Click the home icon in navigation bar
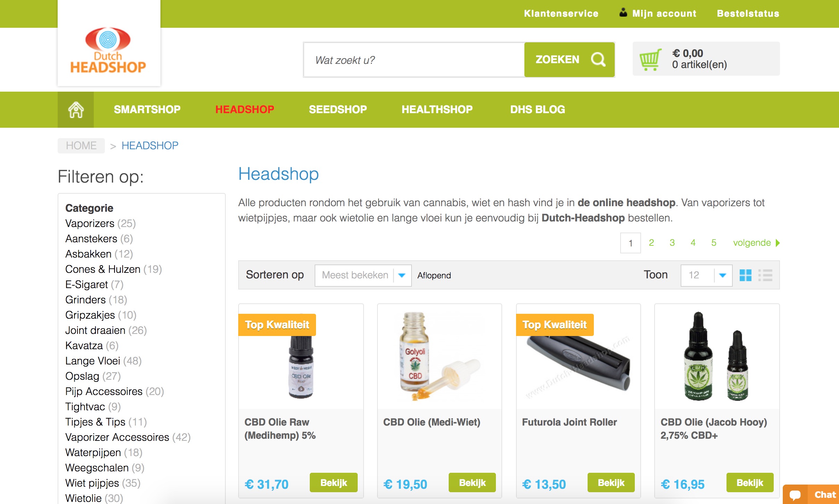 point(76,110)
